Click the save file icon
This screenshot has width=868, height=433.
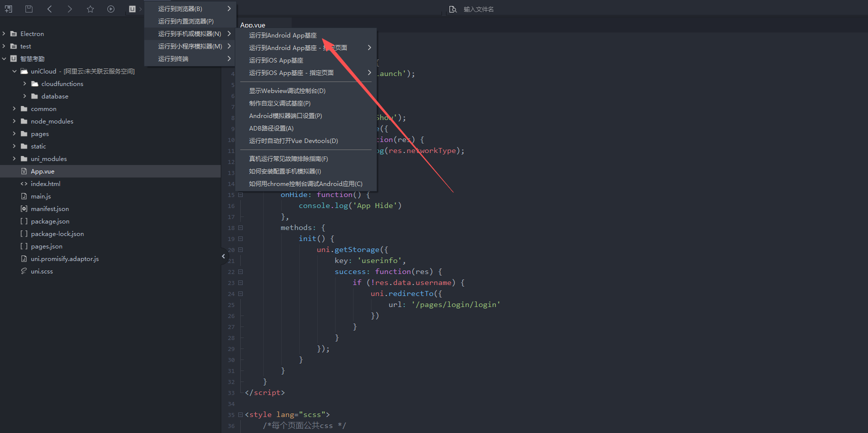tap(29, 9)
